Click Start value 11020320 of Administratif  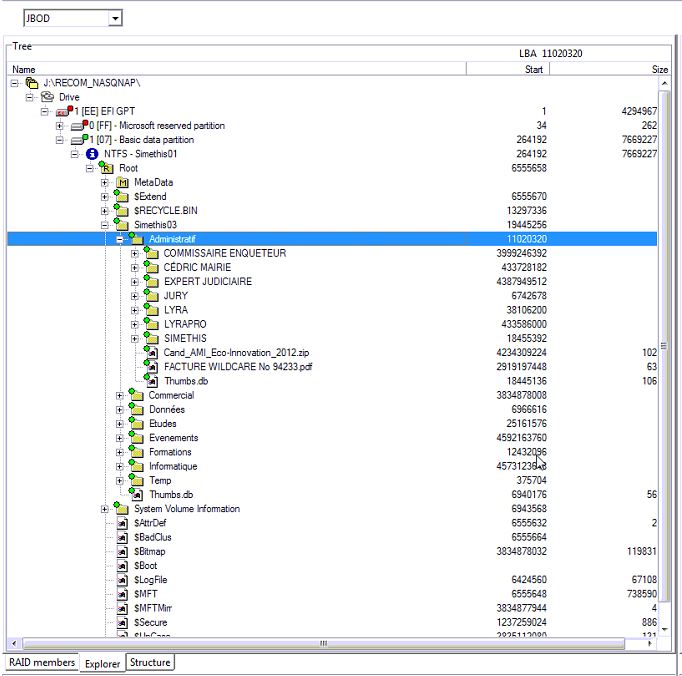click(x=527, y=239)
